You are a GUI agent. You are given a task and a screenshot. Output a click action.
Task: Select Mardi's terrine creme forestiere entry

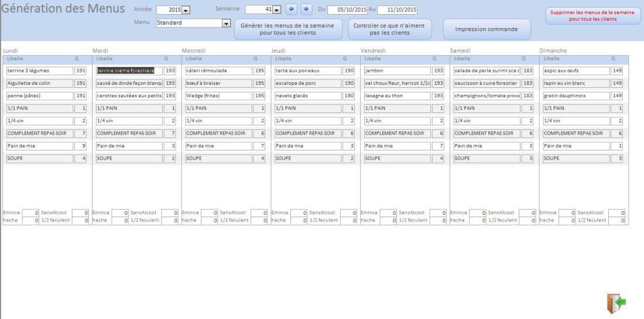[129, 71]
